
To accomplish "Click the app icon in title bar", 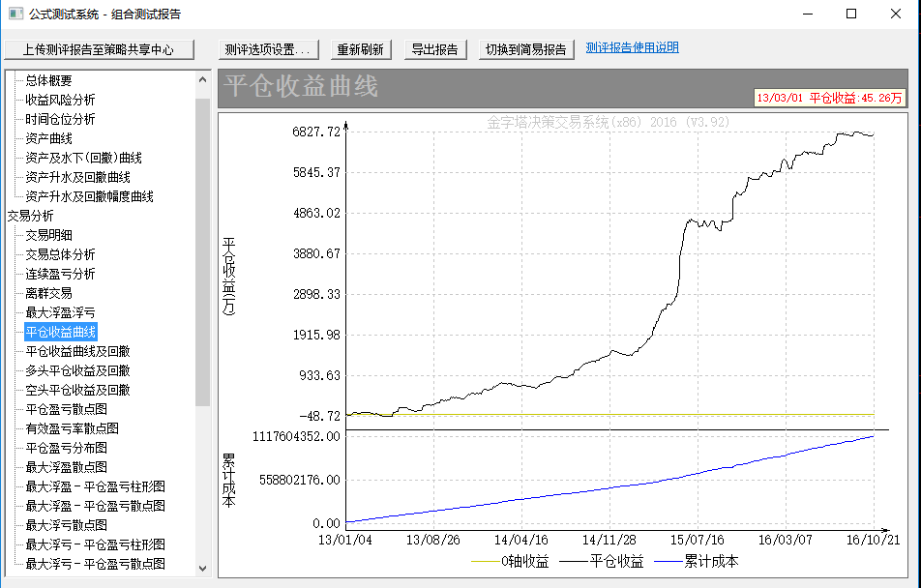I will point(15,15).
